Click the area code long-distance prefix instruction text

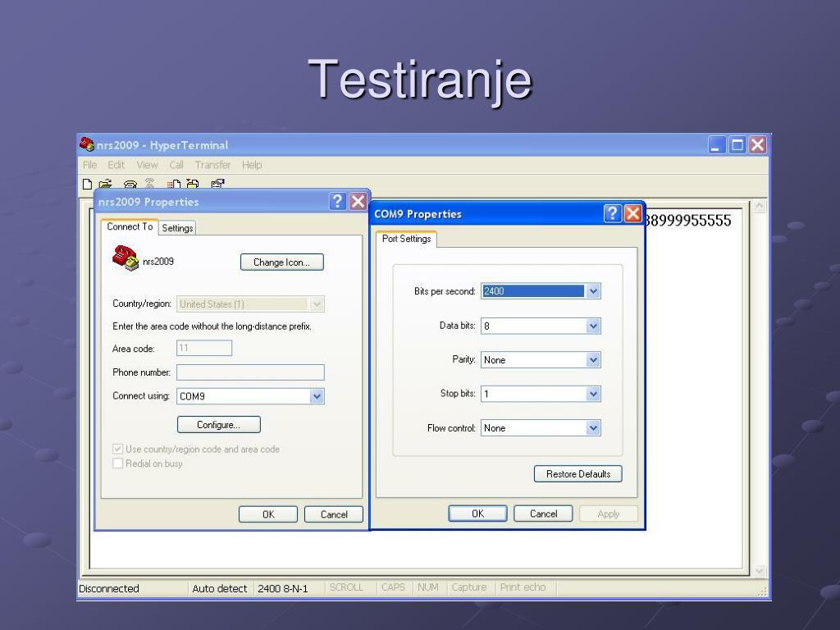(212, 326)
